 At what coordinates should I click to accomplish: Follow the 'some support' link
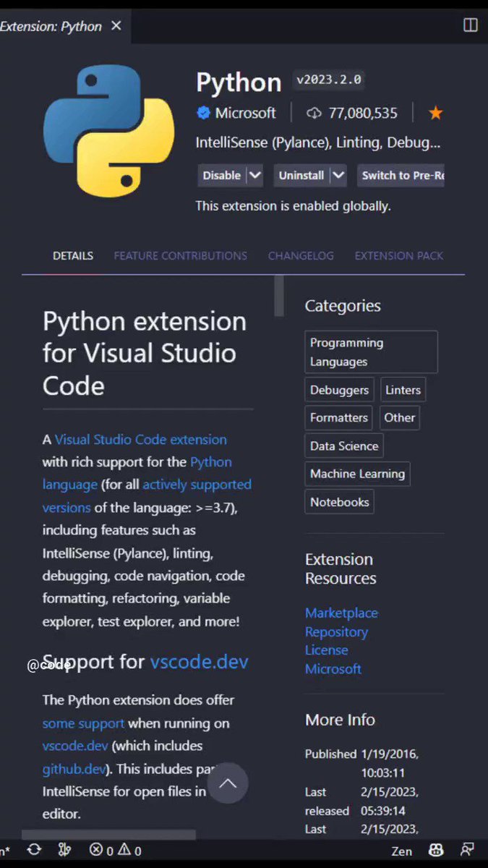(x=83, y=723)
